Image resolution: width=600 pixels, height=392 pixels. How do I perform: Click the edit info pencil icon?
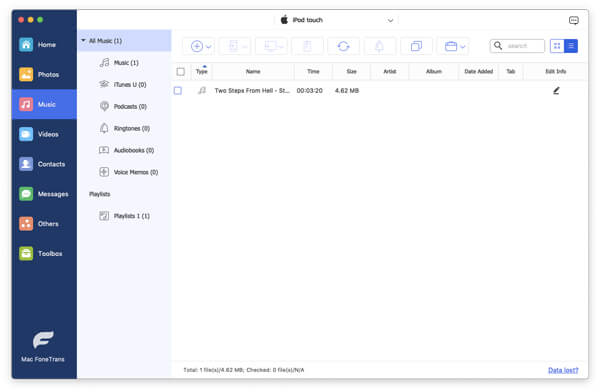point(556,91)
